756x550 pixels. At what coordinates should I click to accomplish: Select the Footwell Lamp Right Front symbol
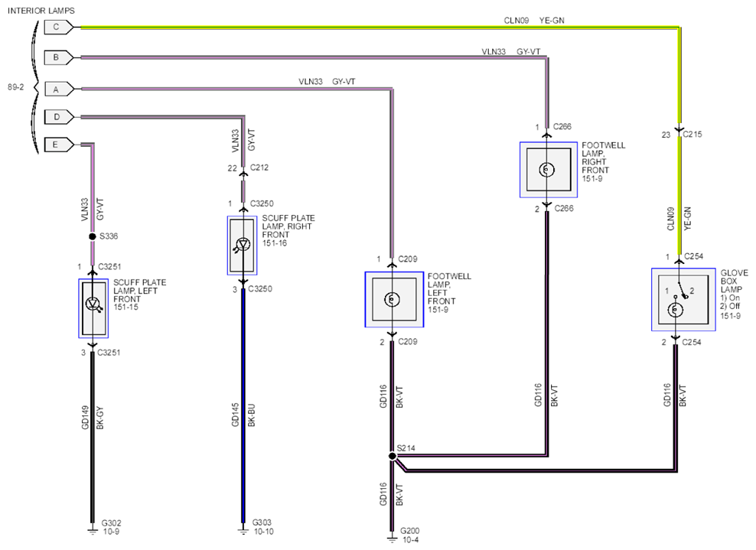(548, 170)
